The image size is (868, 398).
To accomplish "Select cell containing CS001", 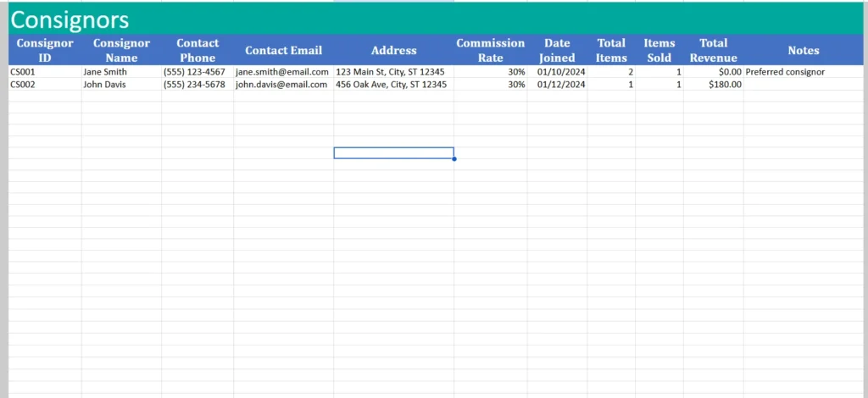I will 45,72.
